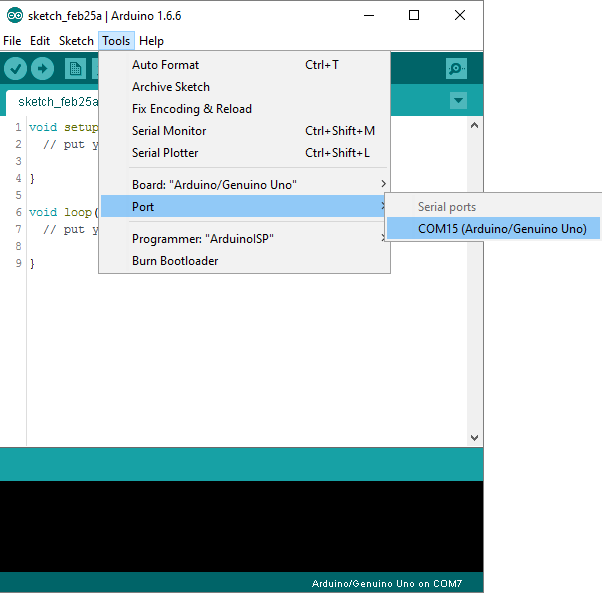The image size is (604, 594).
Task: Click the Upload arrow button
Action: coord(42,69)
